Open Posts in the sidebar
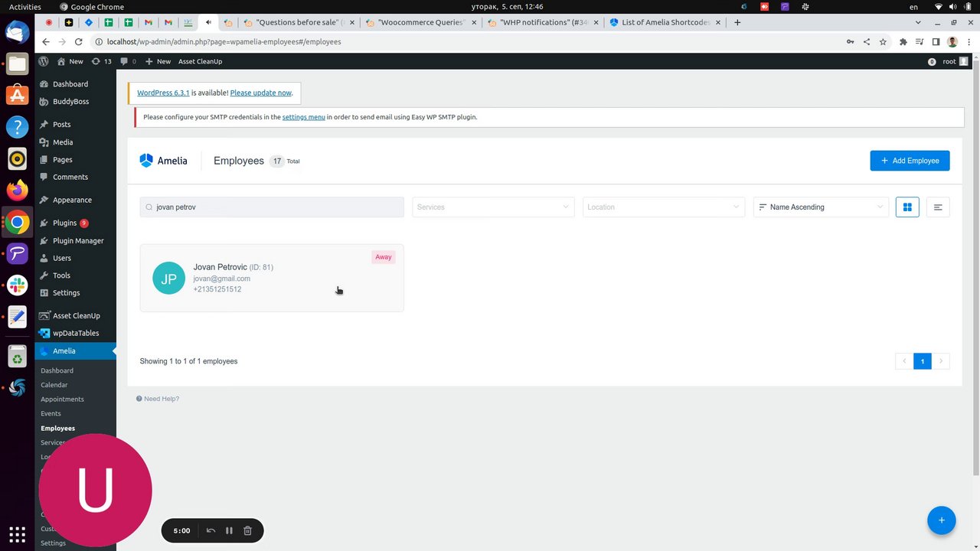Image resolution: width=980 pixels, height=551 pixels. click(x=61, y=124)
